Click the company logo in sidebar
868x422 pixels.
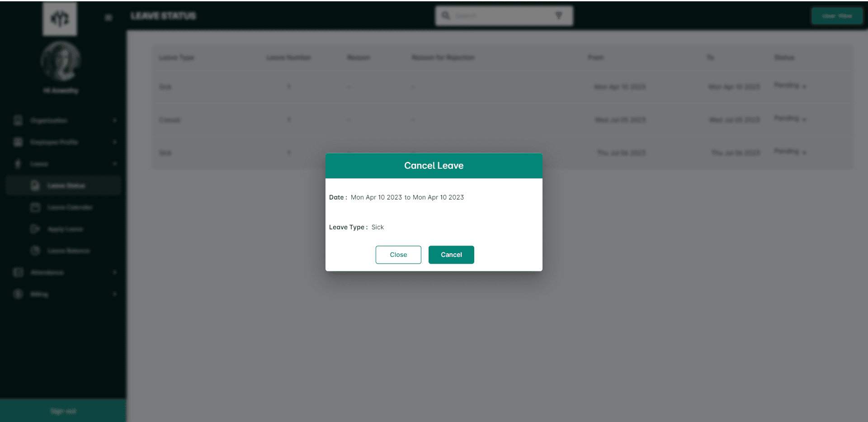point(60,19)
